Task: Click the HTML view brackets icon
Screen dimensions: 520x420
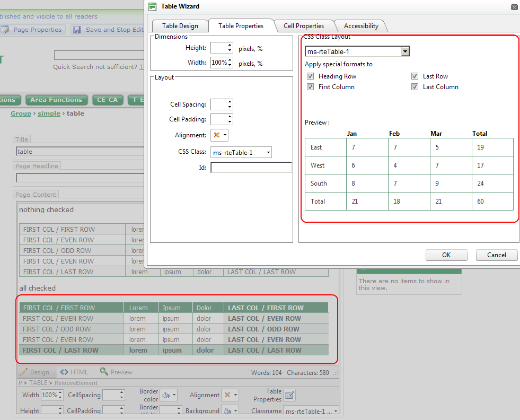Action: click(x=64, y=372)
